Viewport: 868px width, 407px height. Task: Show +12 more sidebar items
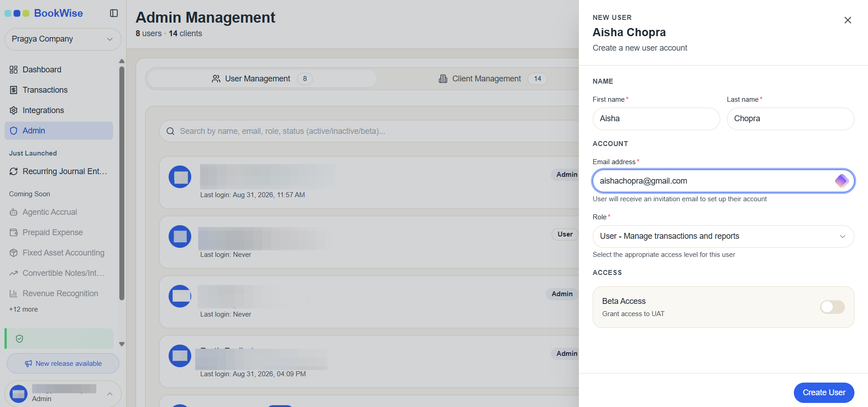click(24, 309)
